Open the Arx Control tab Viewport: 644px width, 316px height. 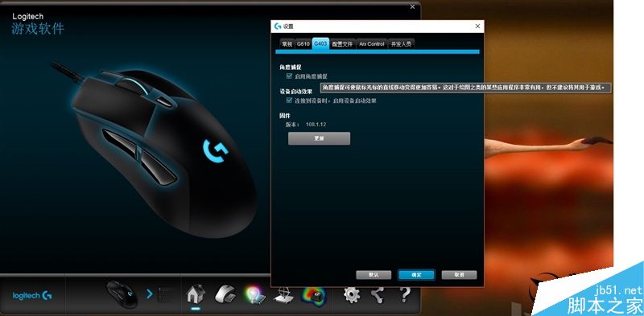[x=372, y=43]
